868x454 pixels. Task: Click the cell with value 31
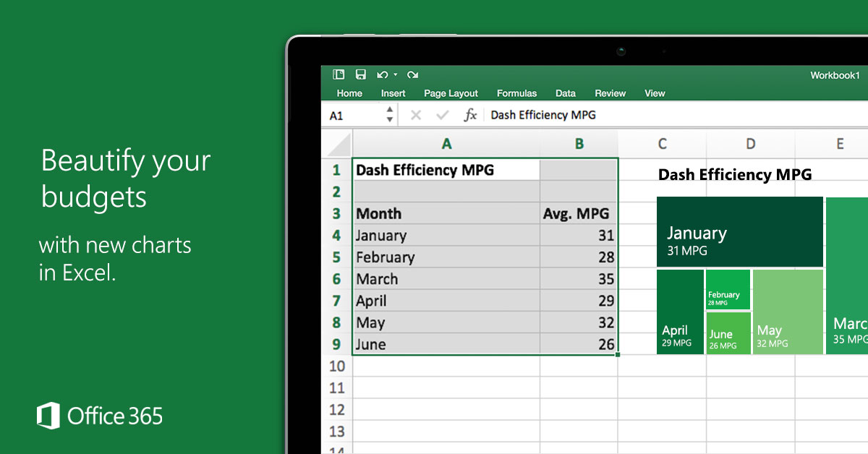coord(579,235)
